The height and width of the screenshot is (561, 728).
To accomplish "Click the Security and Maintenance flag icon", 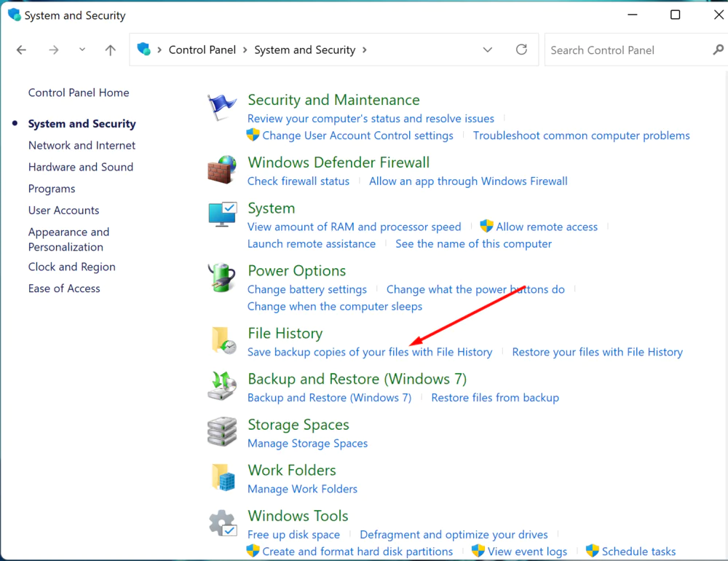I will [222, 108].
